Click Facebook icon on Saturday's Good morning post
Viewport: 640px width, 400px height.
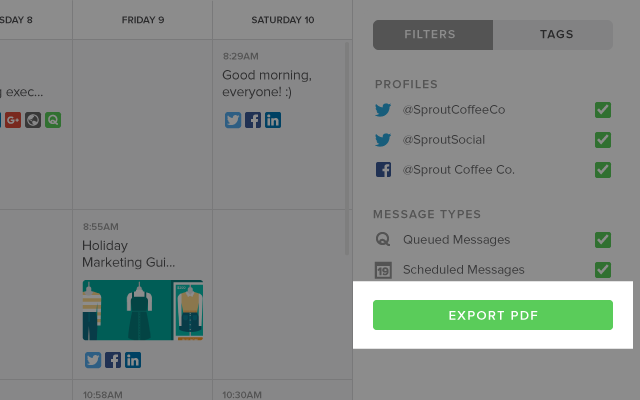pos(253,120)
